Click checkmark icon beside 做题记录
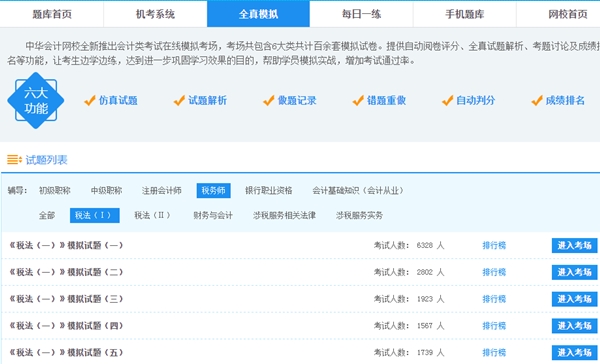Image resolution: width=600 pixels, height=364 pixels. pos(269,101)
